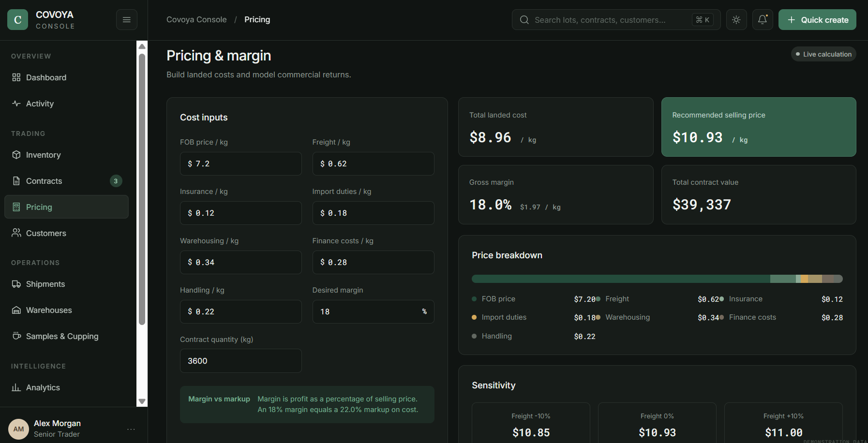Focus the Import duties input
This screenshot has width=868, height=443.
point(374,213)
